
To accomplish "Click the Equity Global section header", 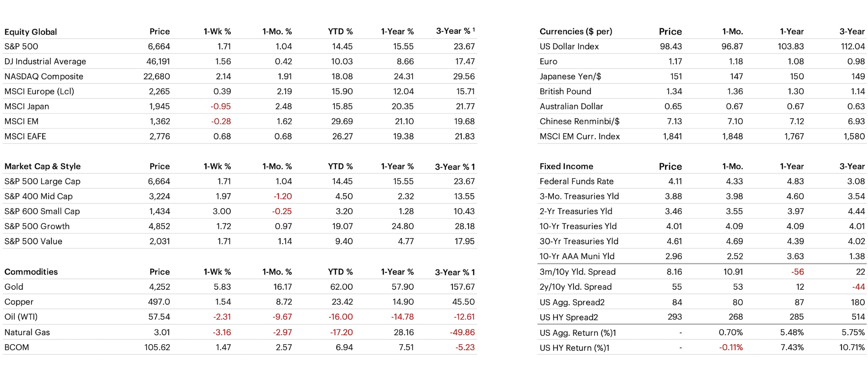I will click(x=31, y=32).
